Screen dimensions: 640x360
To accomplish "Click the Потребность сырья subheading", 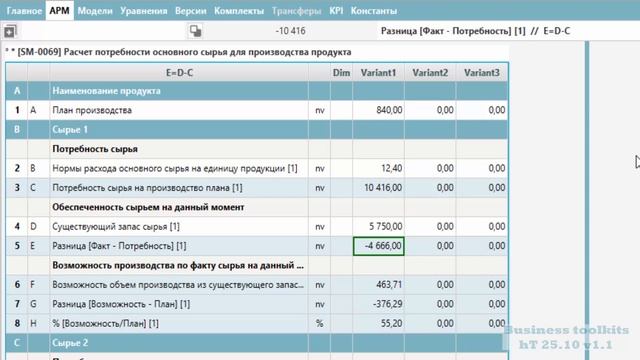I will pyautogui.click(x=95, y=149).
